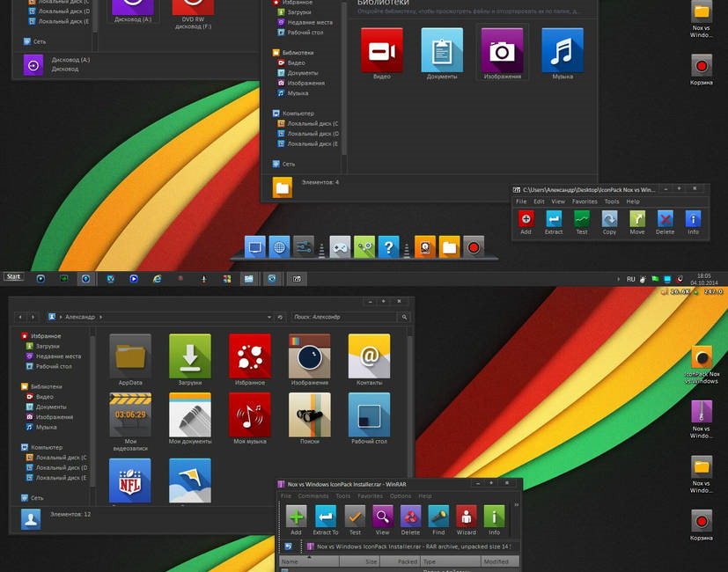Image resolution: width=728 pixels, height=572 pixels.
Task: Click the Test icon in 7-Zip toolbar
Action: (x=581, y=220)
